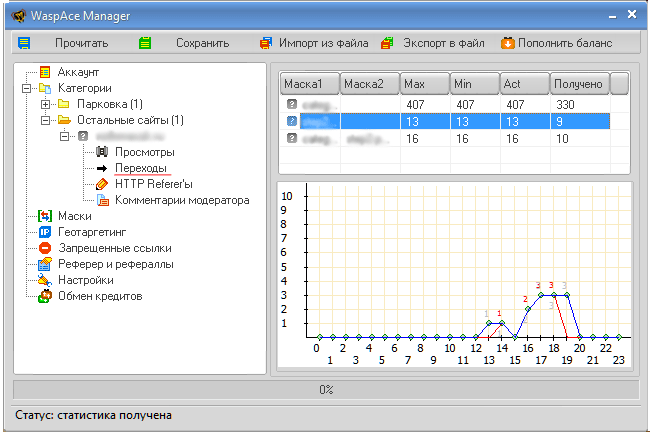Viewport: 650px width, 432px height.
Task: Sort by the Max column header
Action: tap(425, 84)
